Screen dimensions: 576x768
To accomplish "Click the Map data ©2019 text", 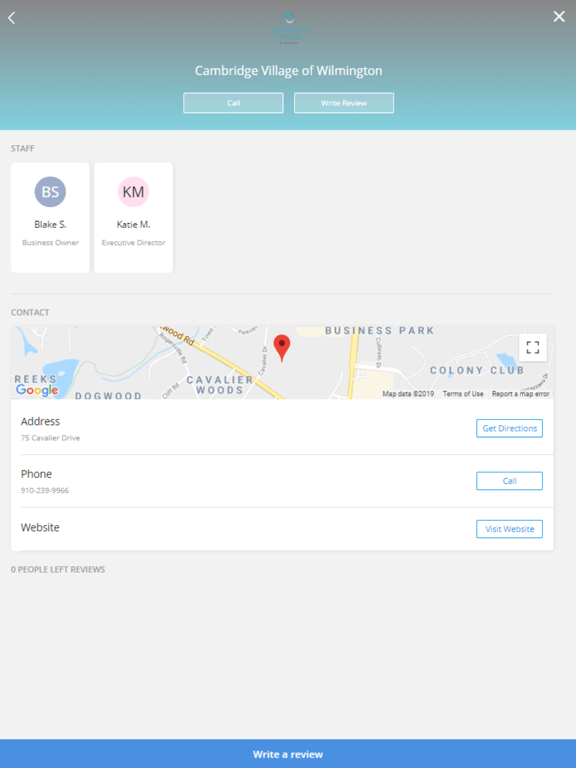I will [x=408, y=394].
